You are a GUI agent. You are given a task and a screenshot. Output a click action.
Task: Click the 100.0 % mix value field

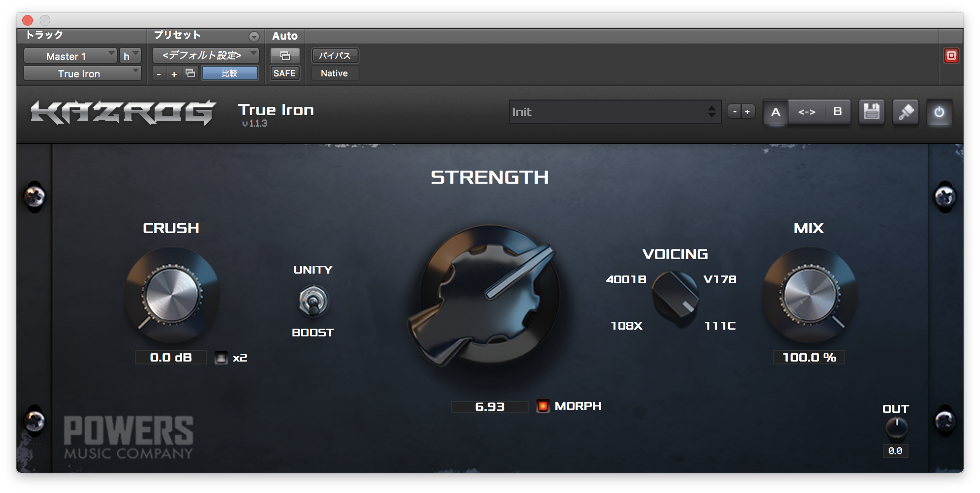[808, 358]
